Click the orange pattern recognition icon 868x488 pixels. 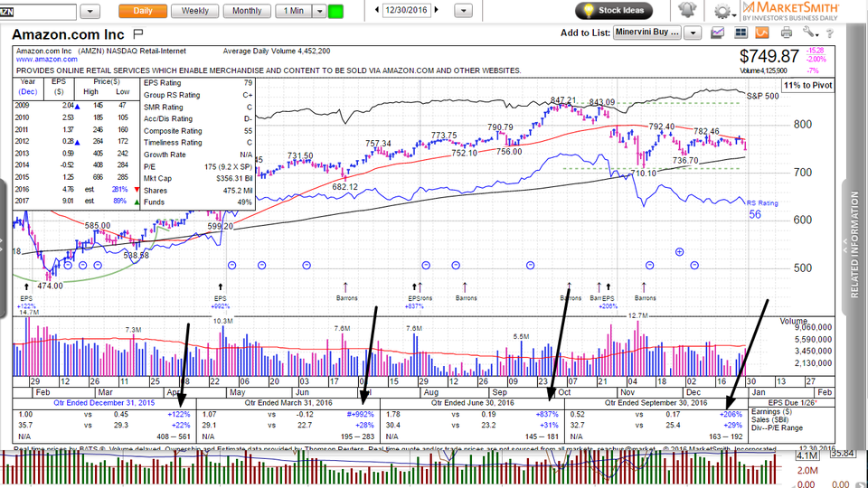762,33
